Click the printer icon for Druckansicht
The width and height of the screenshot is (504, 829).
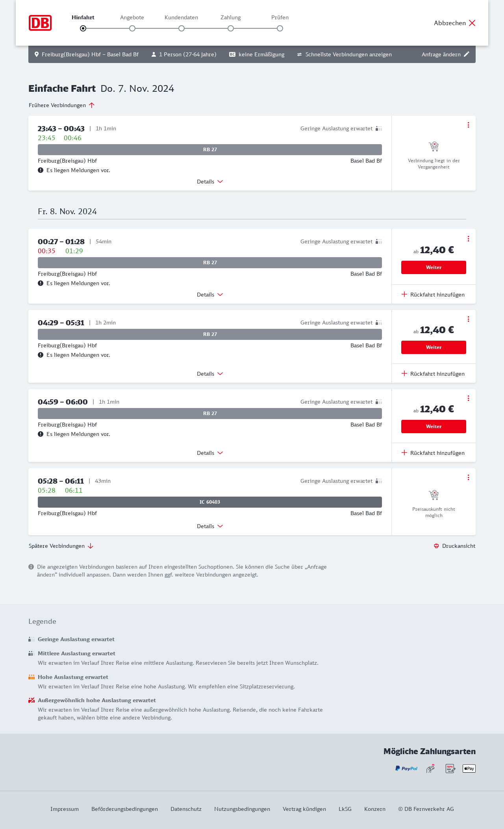(x=436, y=546)
